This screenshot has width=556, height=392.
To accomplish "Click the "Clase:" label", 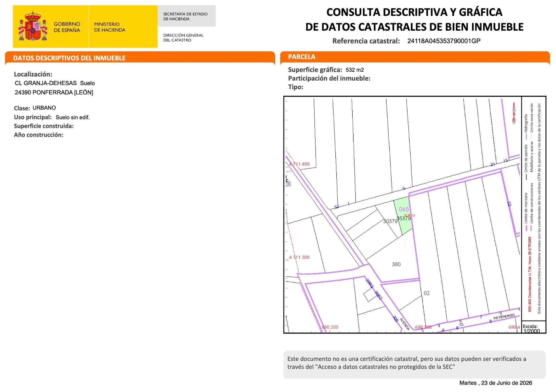I will 22,108.
